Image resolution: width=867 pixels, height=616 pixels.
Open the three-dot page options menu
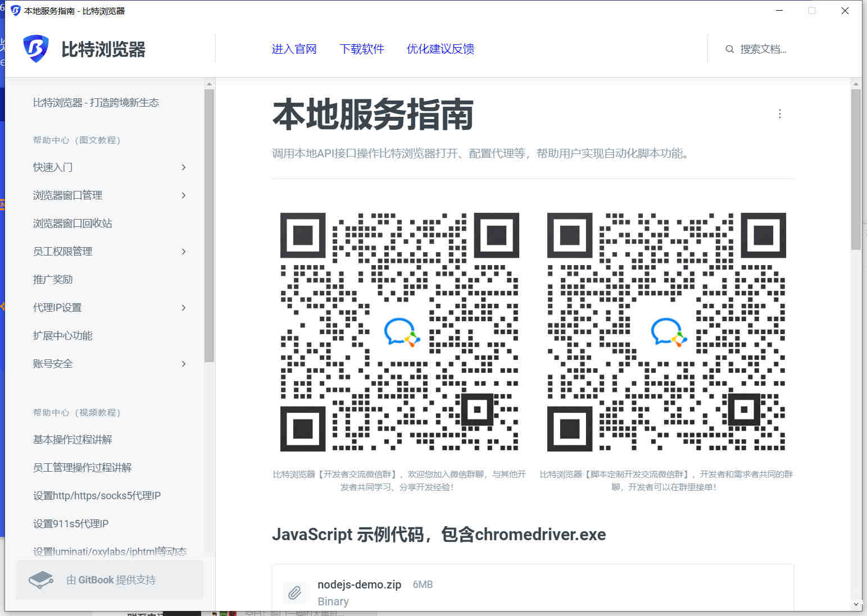pos(779,114)
